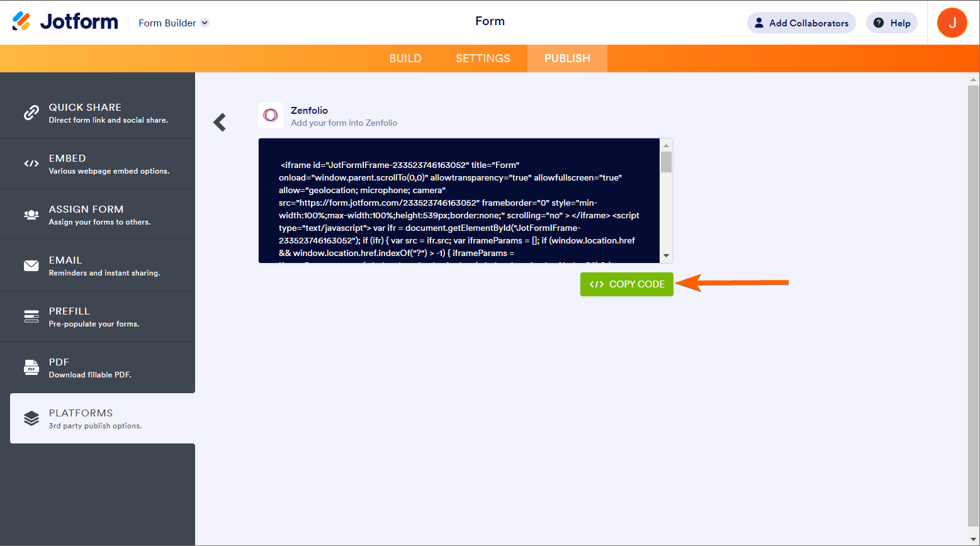Click the Email envelope icon
The width and height of the screenshot is (980, 546).
(31, 265)
